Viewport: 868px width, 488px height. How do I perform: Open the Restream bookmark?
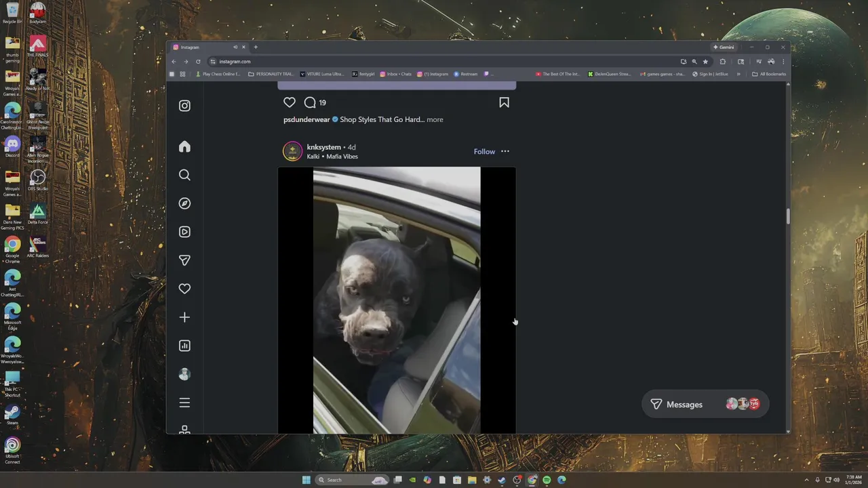tap(466, 74)
